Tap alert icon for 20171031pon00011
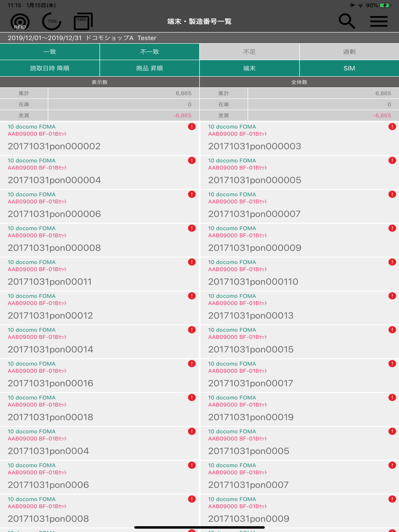The image size is (399, 532). click(x=192, y=262)
